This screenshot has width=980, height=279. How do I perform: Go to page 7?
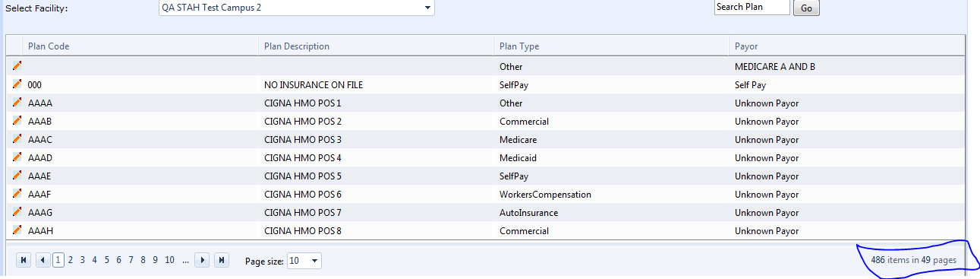click(131, 260)
